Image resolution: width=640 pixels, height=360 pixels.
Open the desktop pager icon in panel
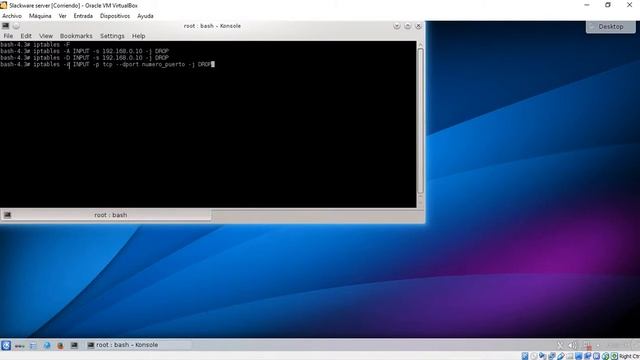[x=33, y=346]
